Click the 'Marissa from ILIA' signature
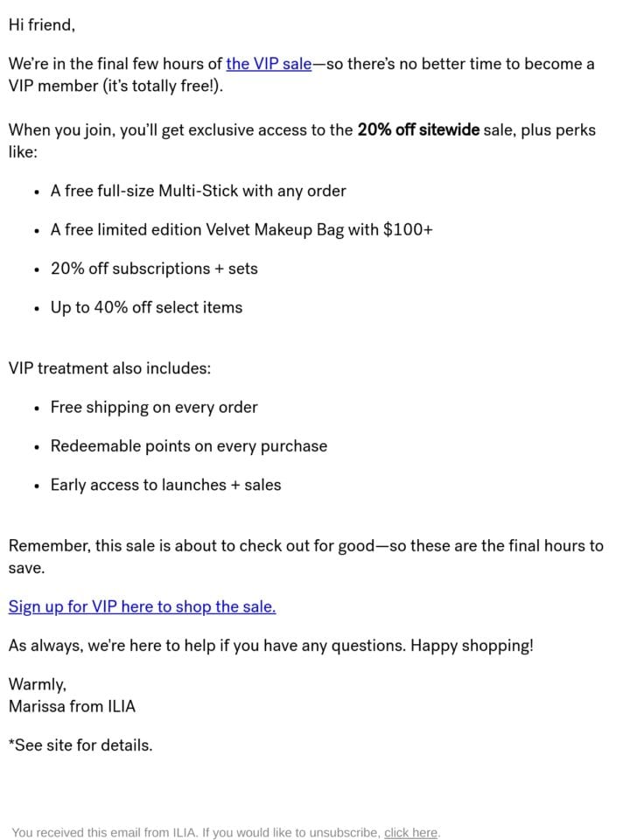The width and height of the screenshot is (630, 840). point(72,706)
